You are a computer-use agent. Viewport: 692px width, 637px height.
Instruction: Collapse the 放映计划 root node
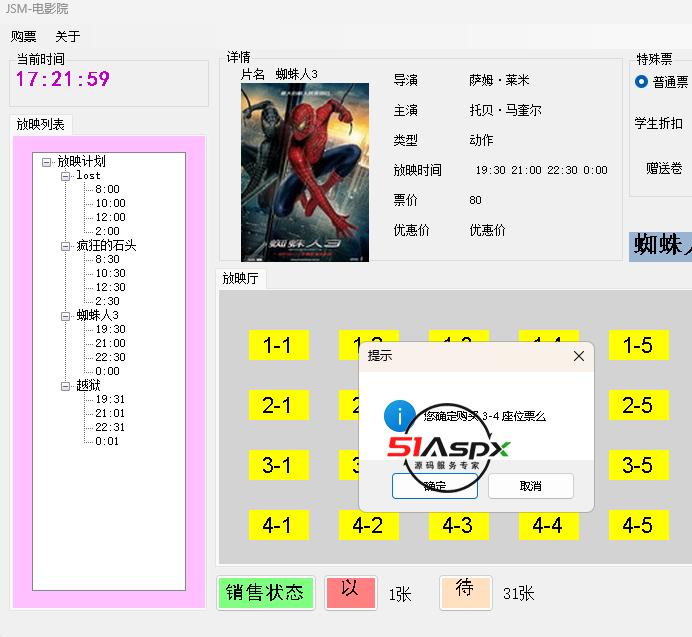pyautogui.click(x=46, y=162)
